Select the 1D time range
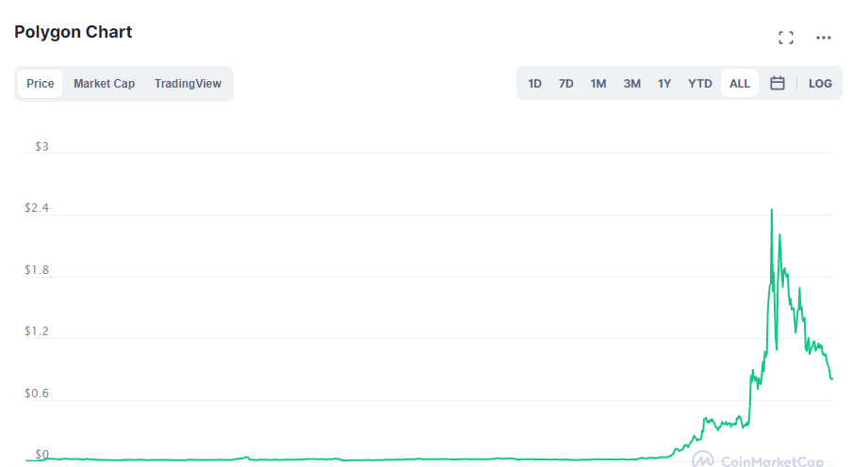Screen dimensions: 868x467 coord(534,84)
